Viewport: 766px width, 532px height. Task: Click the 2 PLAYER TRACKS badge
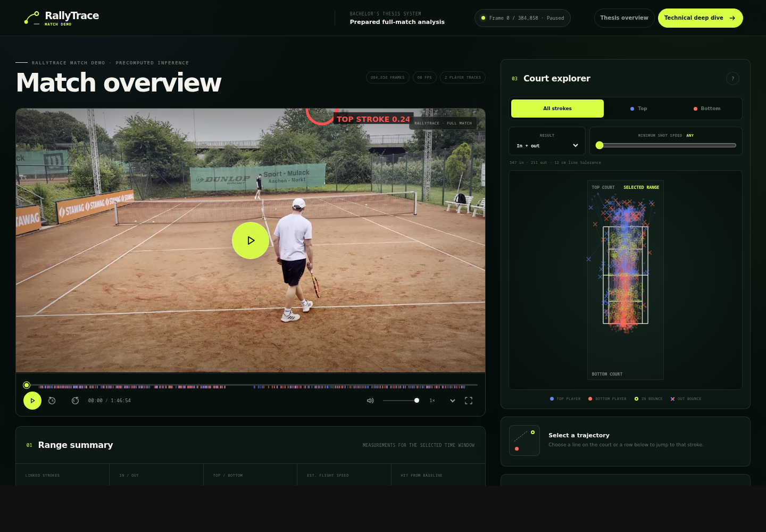[x=463, y=78]
